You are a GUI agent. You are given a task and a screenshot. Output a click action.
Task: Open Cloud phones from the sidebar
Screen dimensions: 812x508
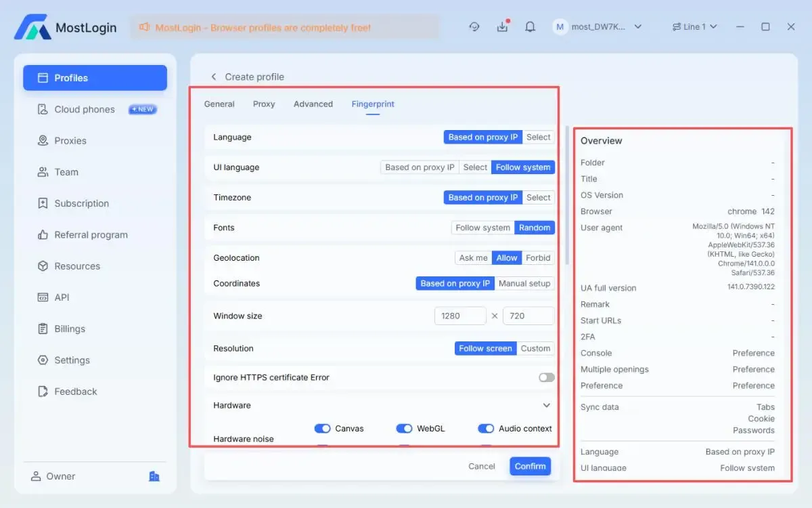point(85,109)
